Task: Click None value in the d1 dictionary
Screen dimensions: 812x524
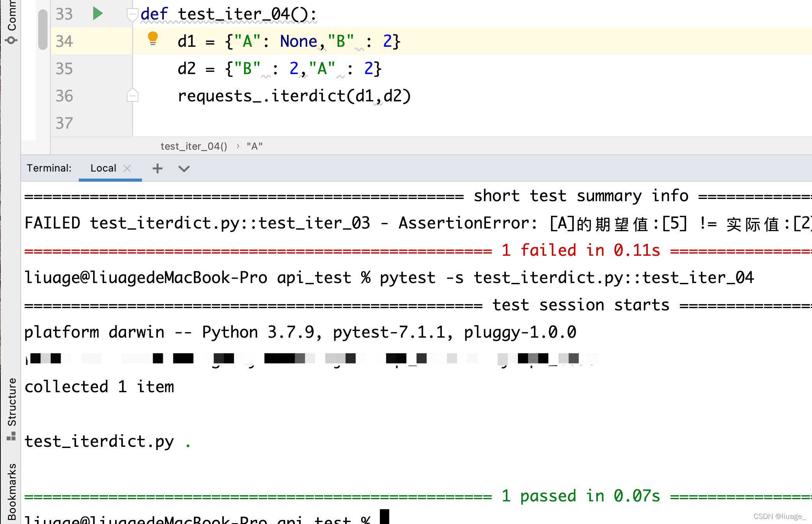Action: tap(299, 41)
